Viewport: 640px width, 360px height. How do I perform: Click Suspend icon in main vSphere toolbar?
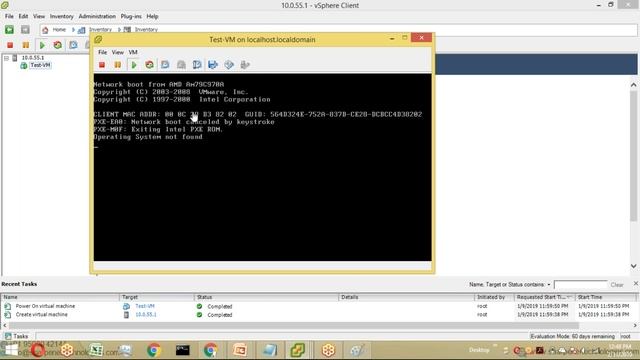26,45
